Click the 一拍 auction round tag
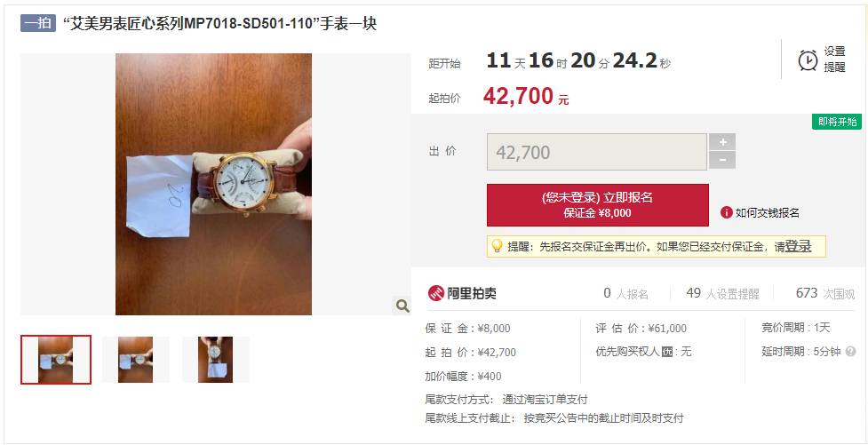 (38, 23)
